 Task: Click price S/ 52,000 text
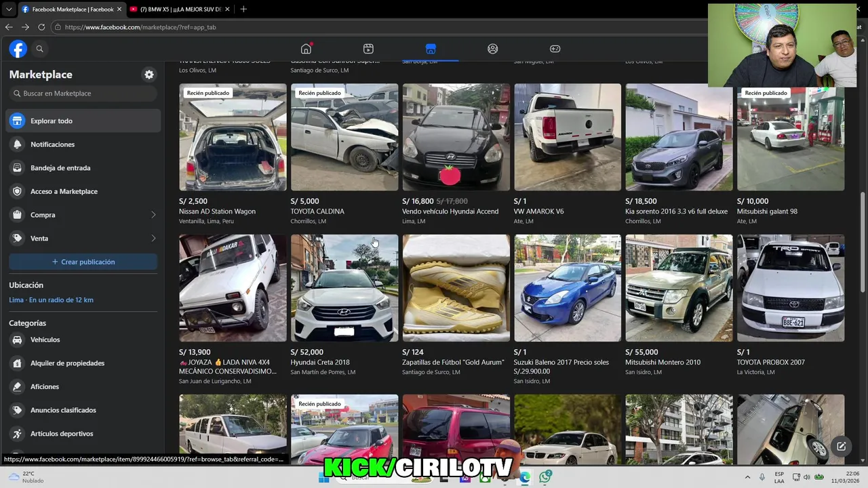307,352
